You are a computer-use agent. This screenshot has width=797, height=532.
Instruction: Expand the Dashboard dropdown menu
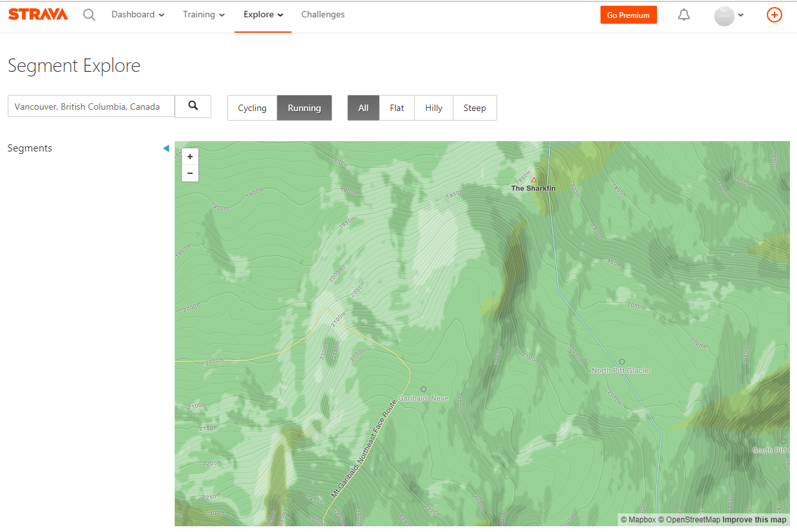(x=137, y=15)
